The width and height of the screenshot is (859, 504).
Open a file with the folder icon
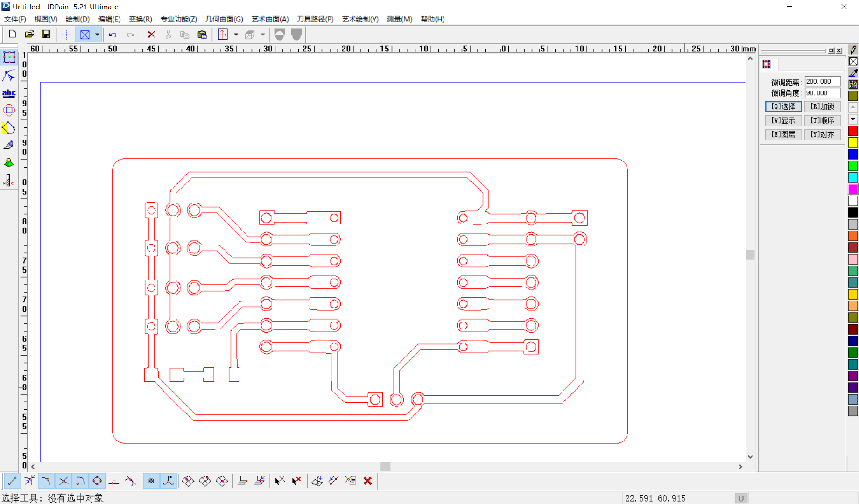click(29, 34)
